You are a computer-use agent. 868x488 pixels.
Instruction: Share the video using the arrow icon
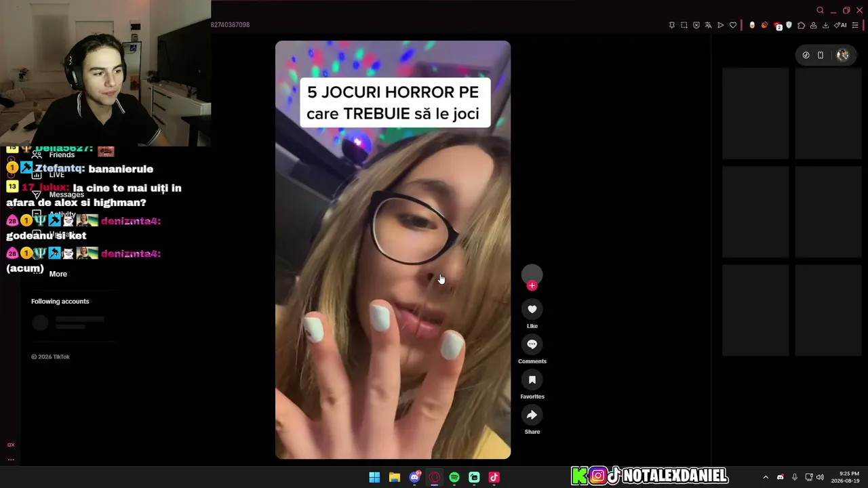[x=532, y=415]
